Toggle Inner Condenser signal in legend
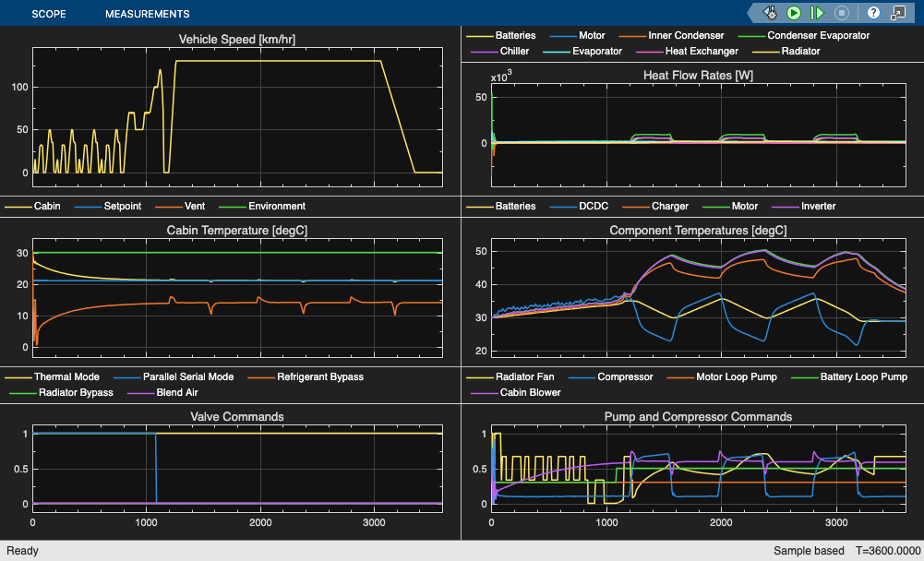The height and width of the screenshot is (561, 924). click(x=672, y=35)
